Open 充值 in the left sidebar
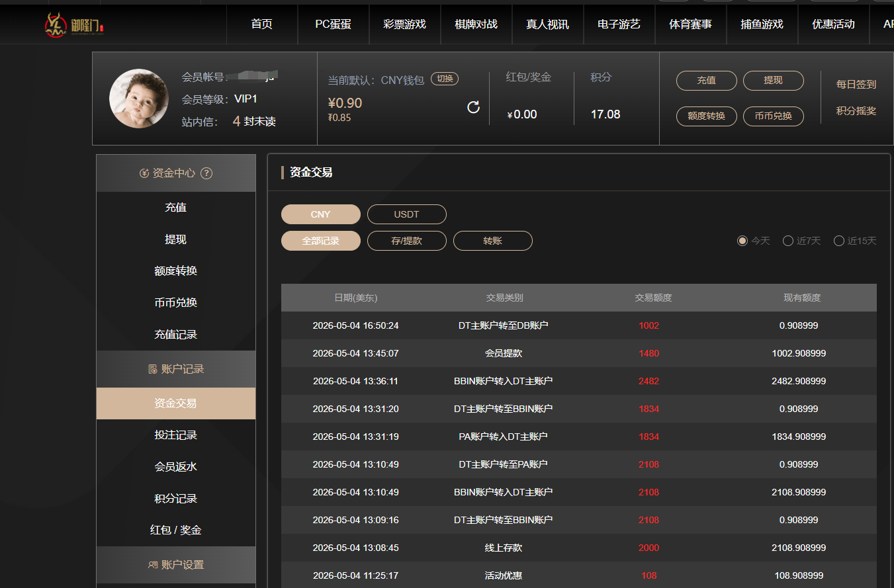Image resolution: width=894 pixels, height=588 pixels. (176, 208)
